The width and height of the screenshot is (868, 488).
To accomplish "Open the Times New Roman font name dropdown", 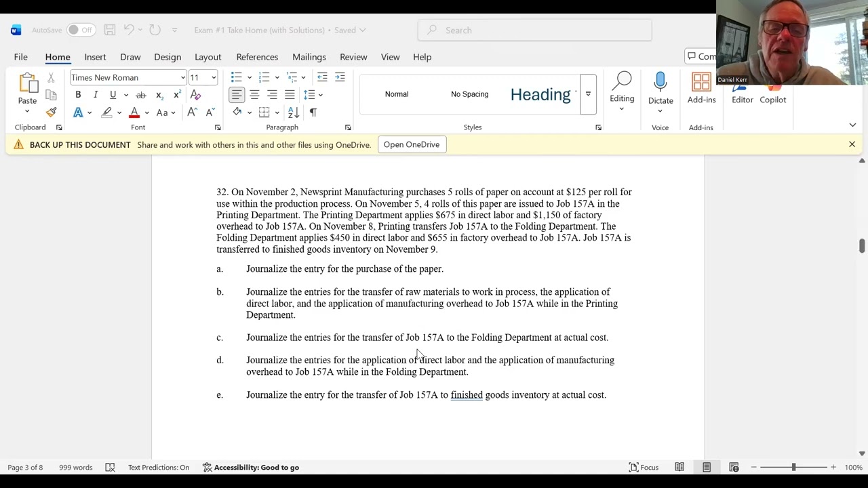I will pyautogui.click(x=183, y=77).
